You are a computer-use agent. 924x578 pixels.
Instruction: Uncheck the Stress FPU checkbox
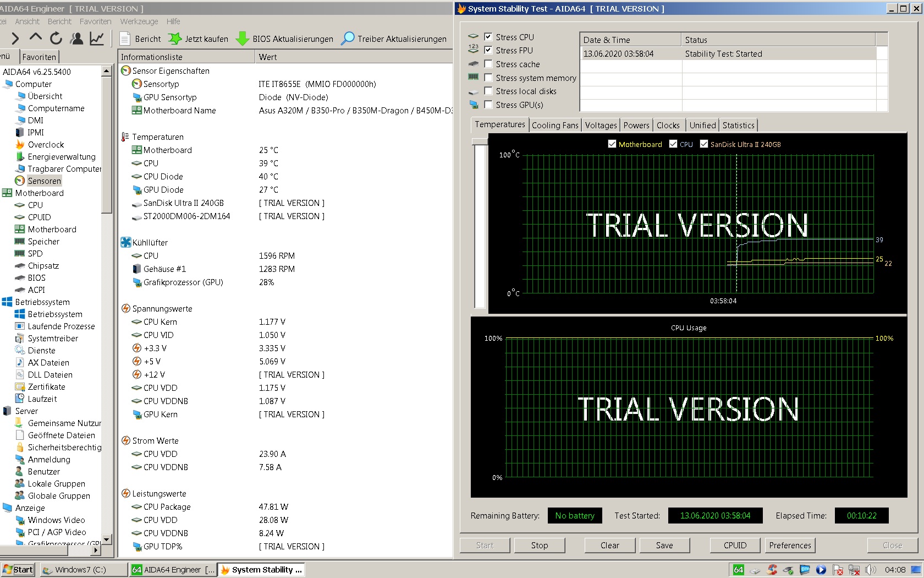(488, 50)
